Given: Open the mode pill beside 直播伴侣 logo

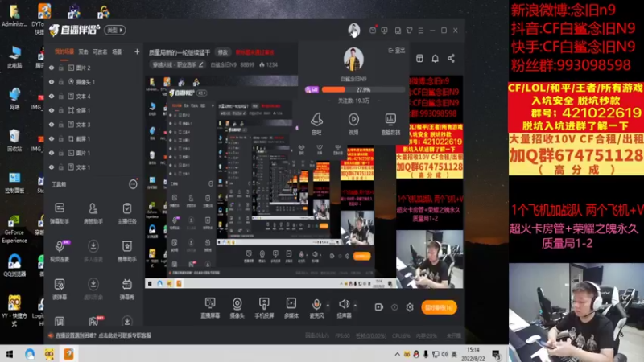Looking at the screenshot, I should [114, 30].
